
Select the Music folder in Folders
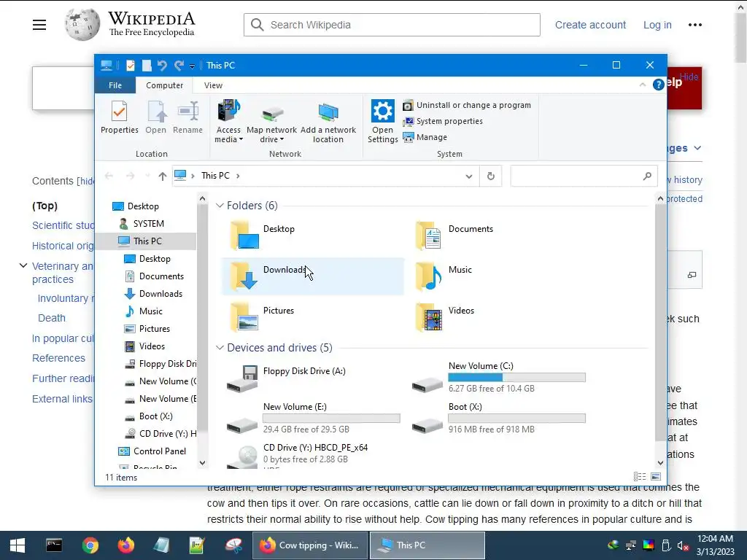coord(498,276)
